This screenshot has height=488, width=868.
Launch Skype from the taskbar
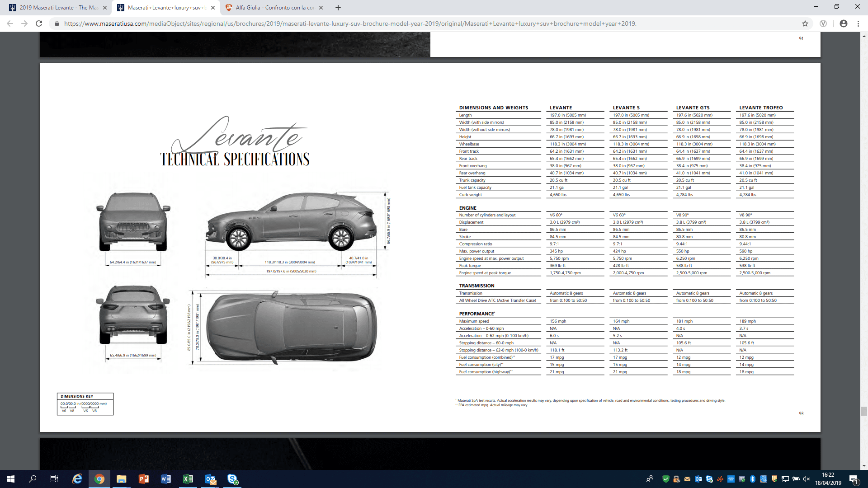[x=232, y=479]
